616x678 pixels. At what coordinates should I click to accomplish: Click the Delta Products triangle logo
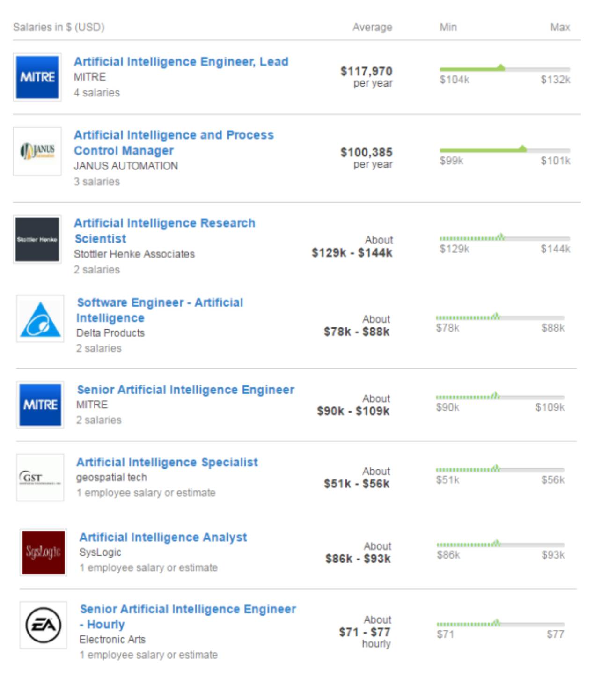click(40, 319)
